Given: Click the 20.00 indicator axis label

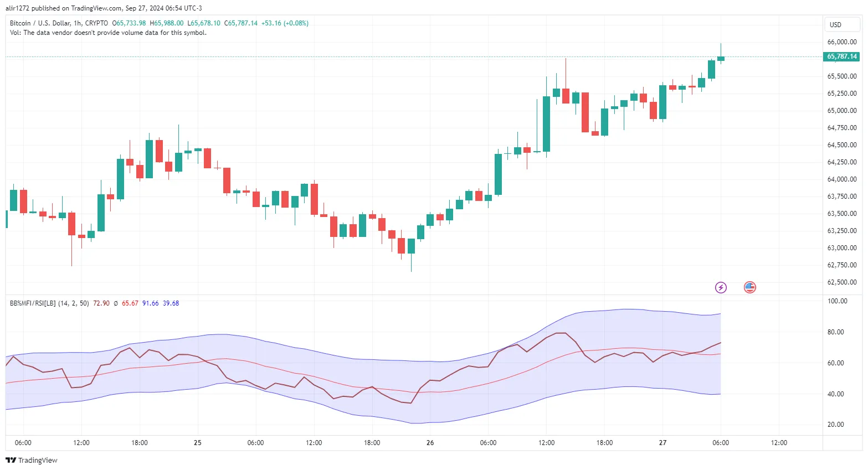Looking at the screenshot, I should tap(836, 425).
